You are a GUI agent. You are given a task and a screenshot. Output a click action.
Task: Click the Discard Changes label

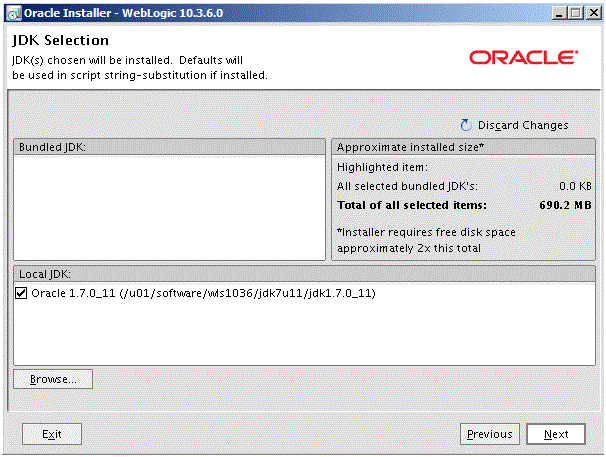tap(523, 125)
